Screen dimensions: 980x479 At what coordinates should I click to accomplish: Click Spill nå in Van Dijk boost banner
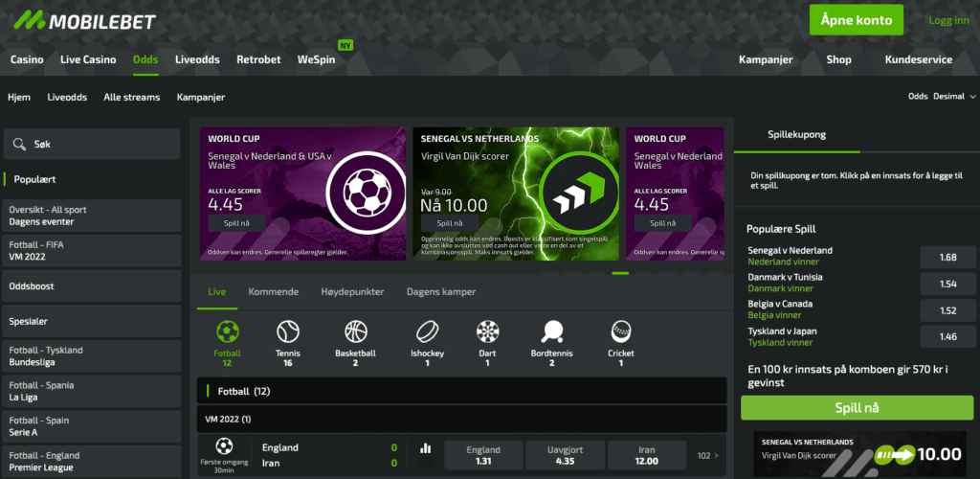tap(450, 223)
